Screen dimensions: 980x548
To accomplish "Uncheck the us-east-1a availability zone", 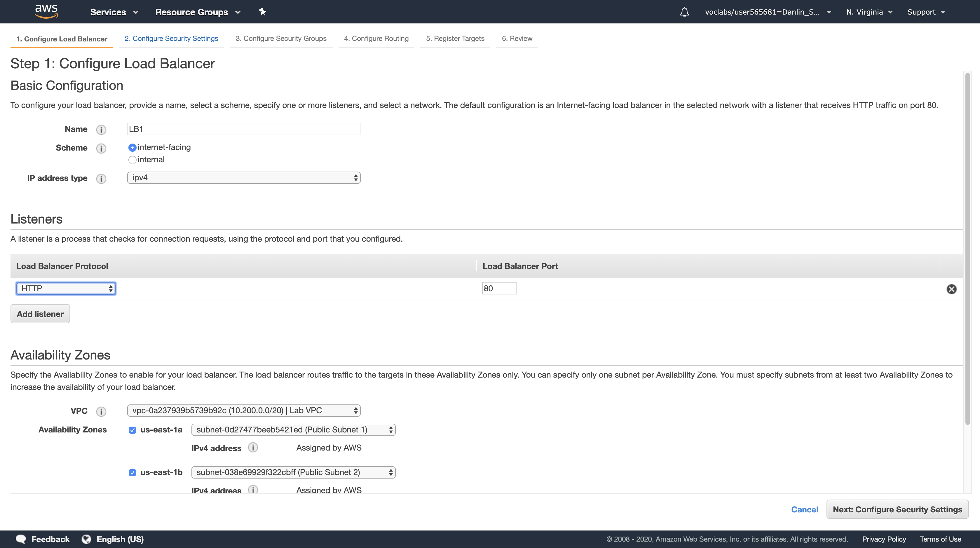I will click(x=132, y=430).
